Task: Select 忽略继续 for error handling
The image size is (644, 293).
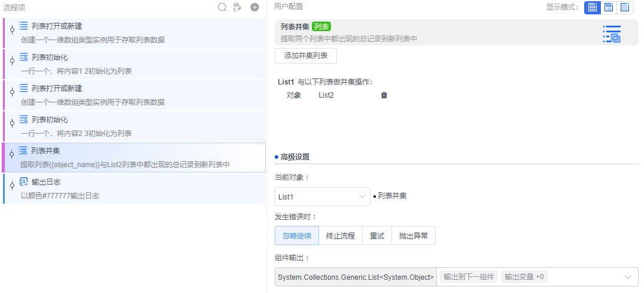Action: 297,235
